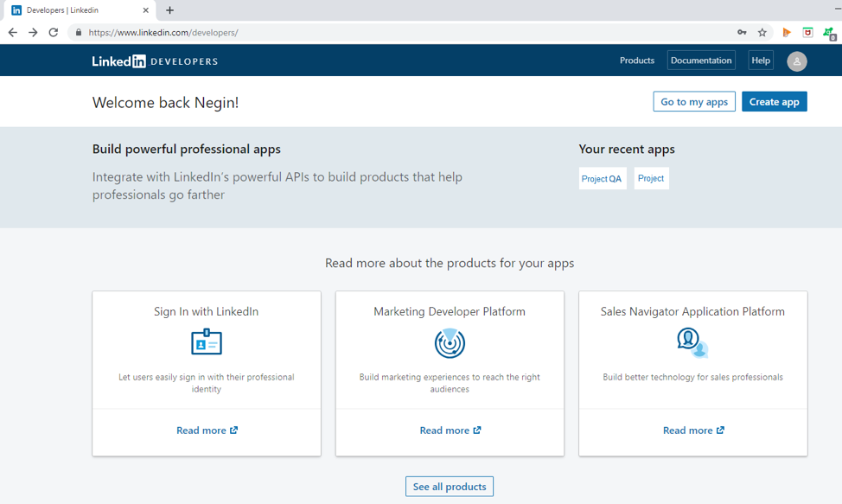Viewport: 842px width, 504px height.
Task: Click the padlock site security icon
Action: (79, 32)
